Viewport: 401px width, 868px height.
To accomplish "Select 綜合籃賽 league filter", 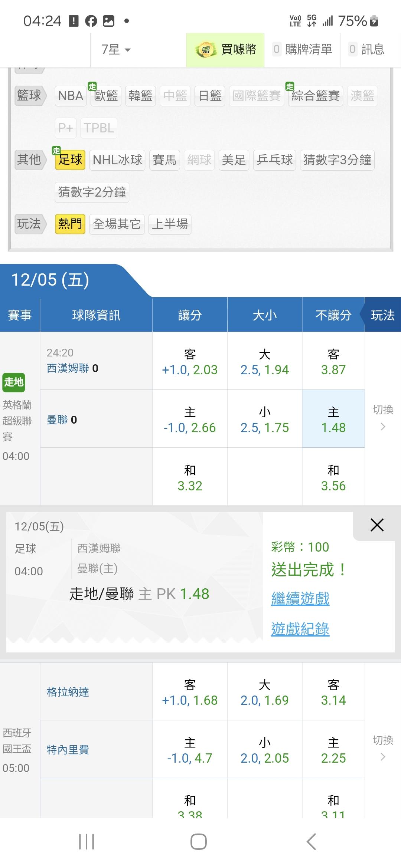I will [x=315, y=96].
